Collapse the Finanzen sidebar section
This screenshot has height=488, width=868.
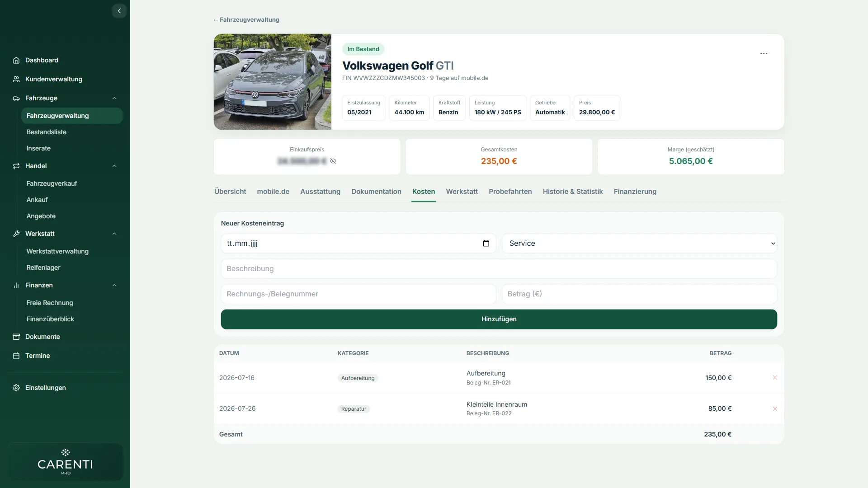114,285
